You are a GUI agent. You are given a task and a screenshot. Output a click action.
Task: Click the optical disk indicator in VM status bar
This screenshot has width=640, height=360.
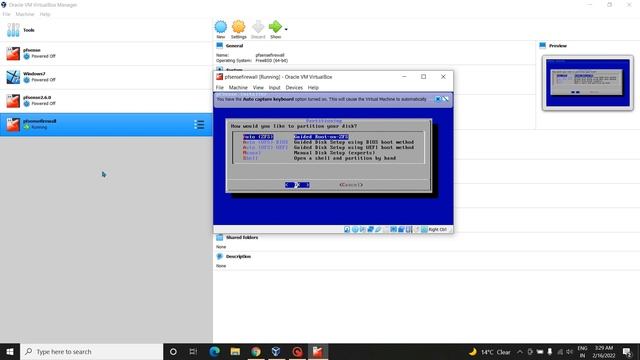tap(355, 229)
